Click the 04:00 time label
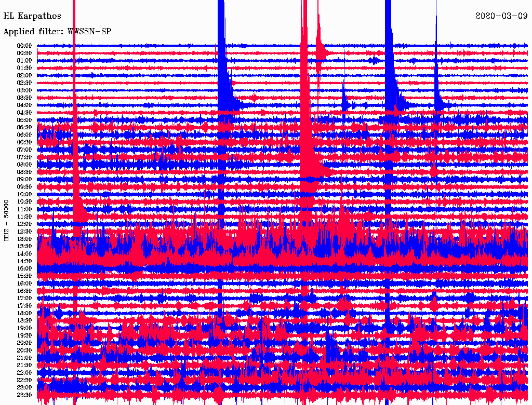Image resolution: width=532 pixels, height=405 pixels. [x=24, y=105]
